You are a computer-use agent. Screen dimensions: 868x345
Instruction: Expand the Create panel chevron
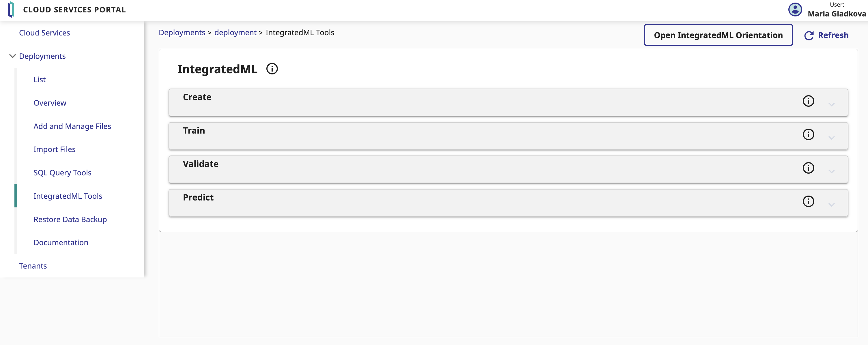tap(831, 104)
